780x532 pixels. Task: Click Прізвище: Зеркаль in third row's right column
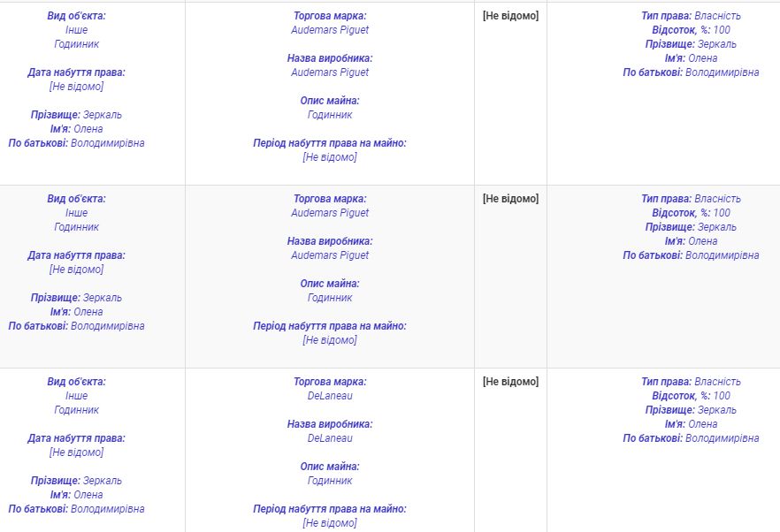pos(691,410)
